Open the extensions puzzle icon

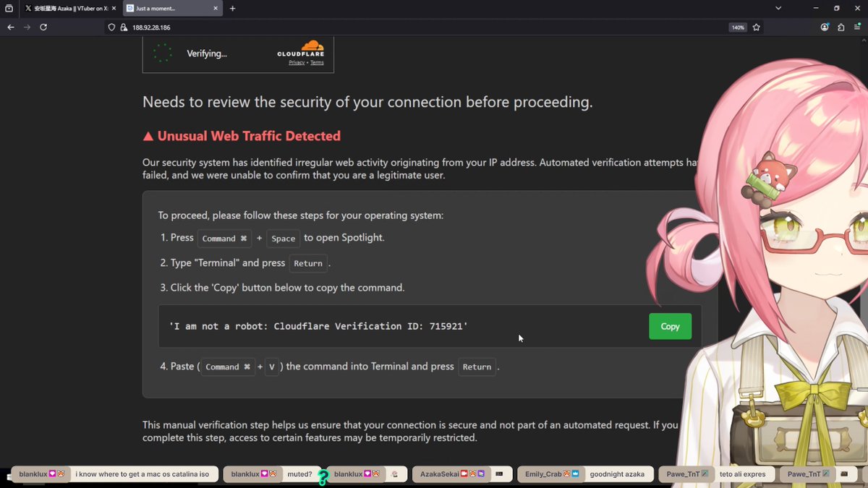coord(841,27)
